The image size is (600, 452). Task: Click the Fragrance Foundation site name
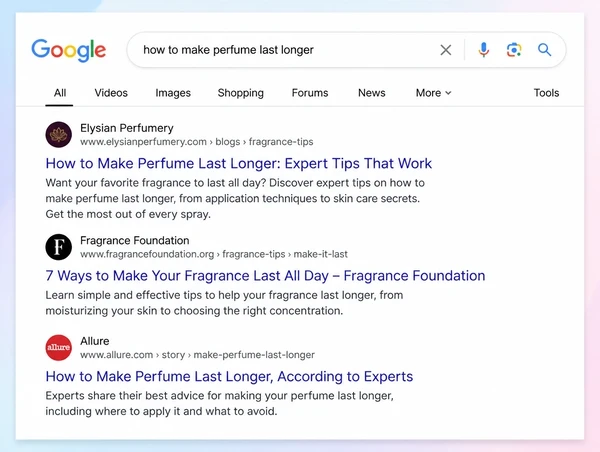pos(135,240)
